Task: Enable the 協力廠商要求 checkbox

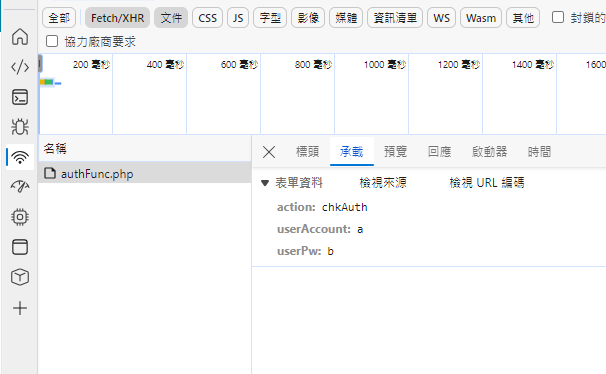Action: click(52, 41)
